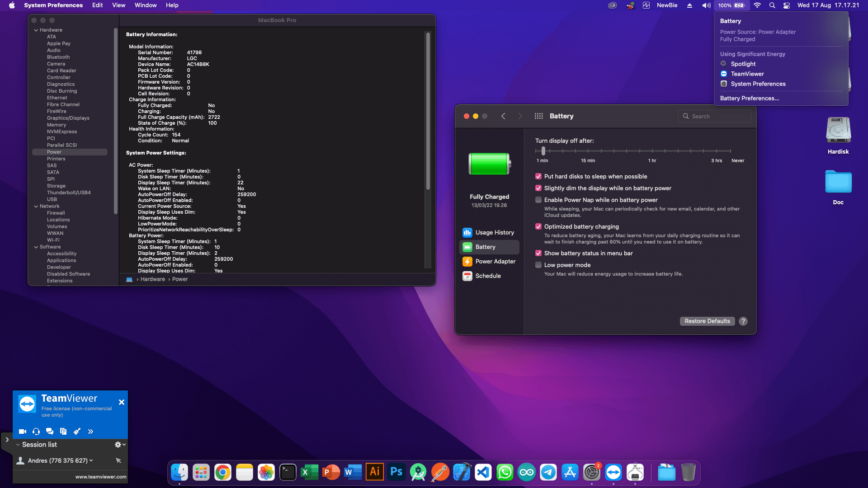Open Schedule in Battery sidebar
The image size is (868, 488).
489,276
